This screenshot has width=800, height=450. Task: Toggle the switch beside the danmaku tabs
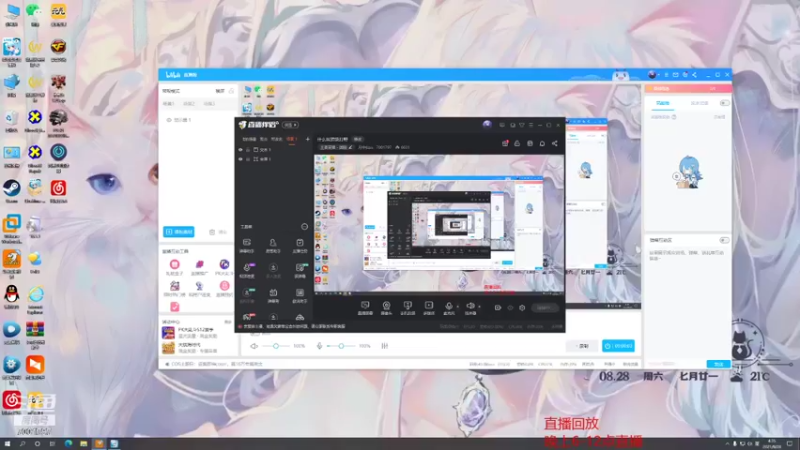click(724, 103)
